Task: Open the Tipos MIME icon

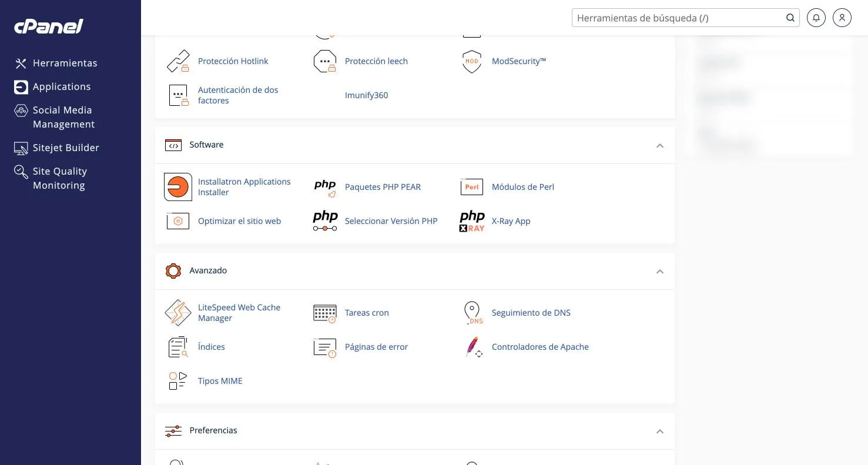Action: pyautogui.click(x=178, y=381)
